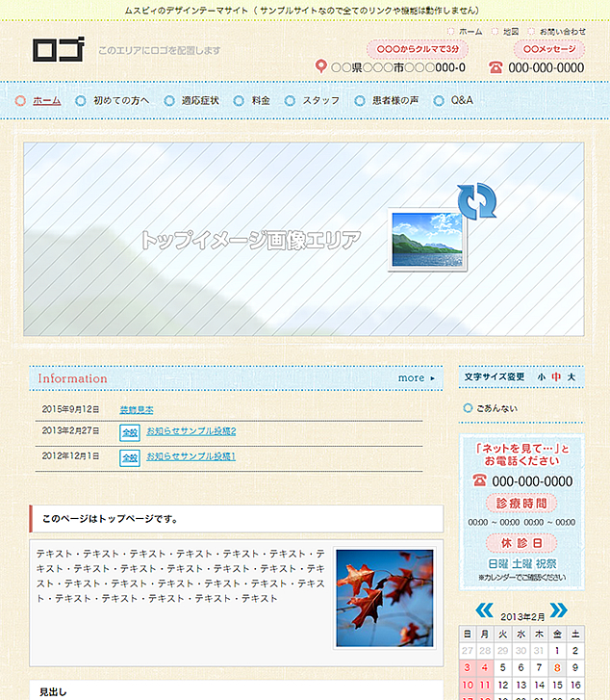Image resolution: width=610 pixels, height=700 pixels.
Task: Select calendar date 8 in 2013年2月
Action: [x=557, y=668]
